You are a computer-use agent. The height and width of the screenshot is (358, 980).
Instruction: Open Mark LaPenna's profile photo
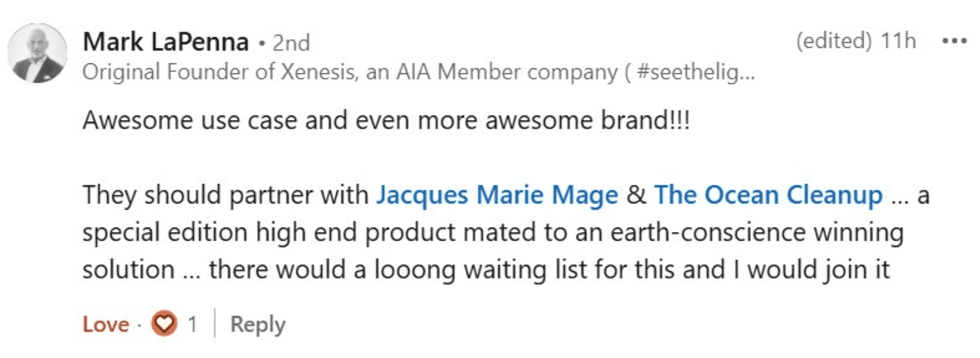click(x=37, y=53)
